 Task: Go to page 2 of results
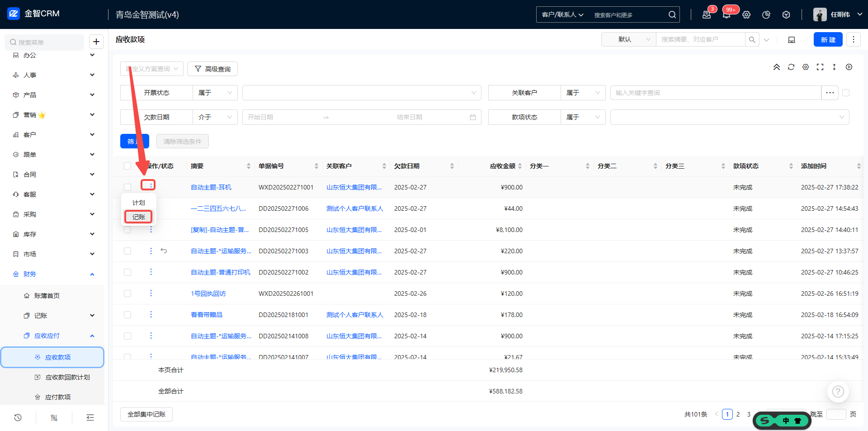pos(738,414)
